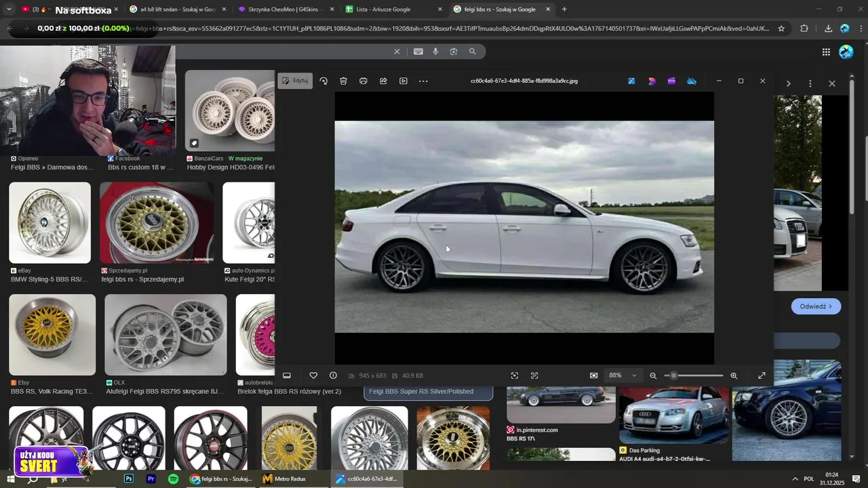The height and width of the screenshot is (488, 868).
Task: Toggle the filmstrip view button
Action: (x=287, y=375)
